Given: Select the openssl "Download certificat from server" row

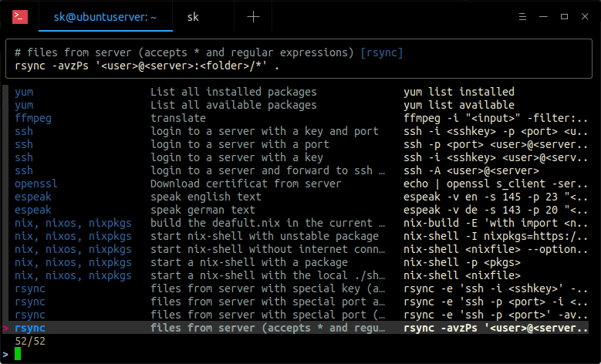Looking at the screenshot, I should click(x=245, y=184).
